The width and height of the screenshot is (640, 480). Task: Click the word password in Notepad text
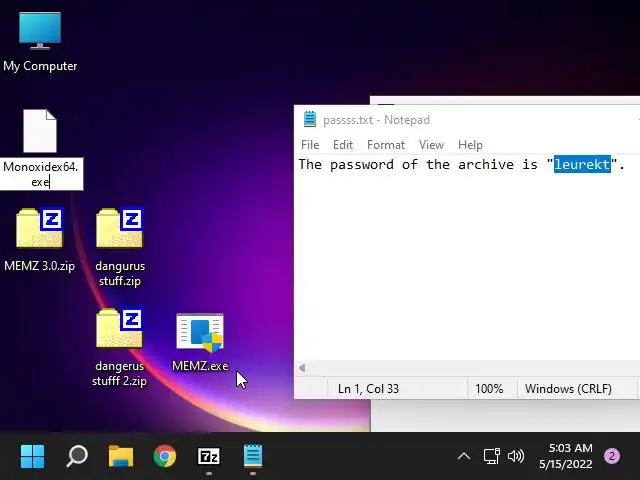click(362, 164)
